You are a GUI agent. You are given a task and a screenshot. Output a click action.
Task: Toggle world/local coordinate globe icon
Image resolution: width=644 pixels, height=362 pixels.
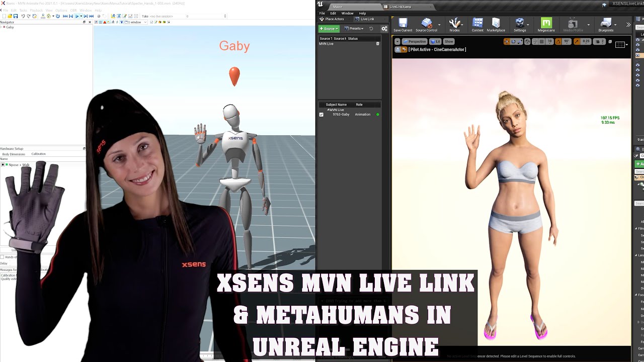(x=527, y=42)
